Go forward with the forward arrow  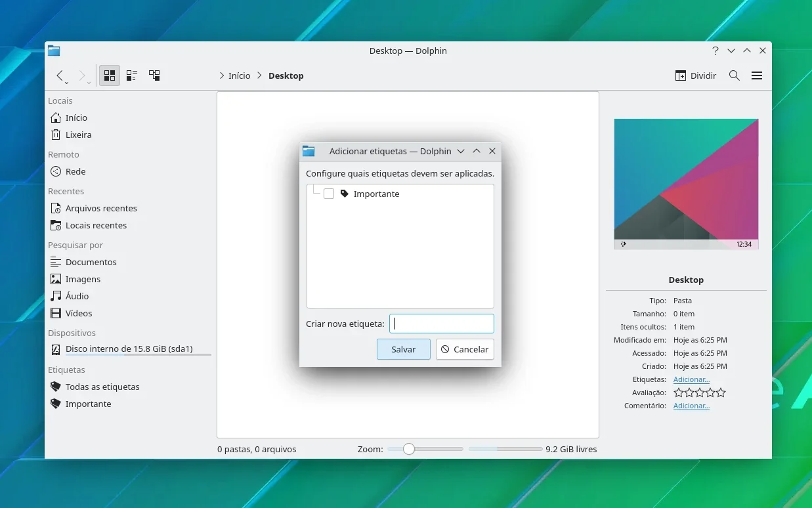81,75
